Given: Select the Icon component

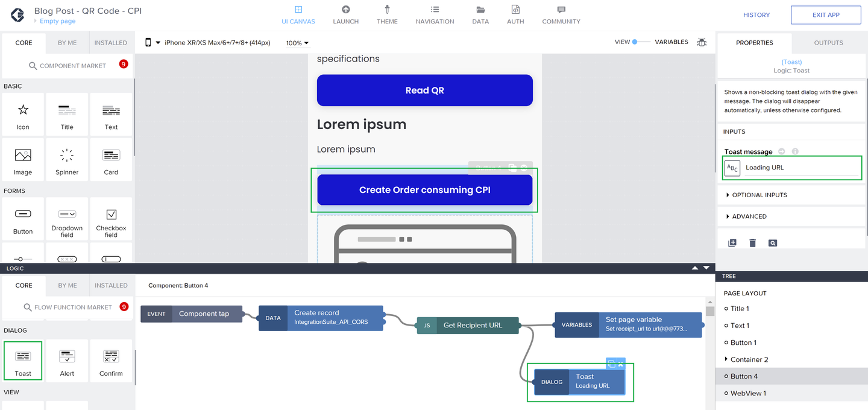Looking at the screenshot, I should pyautogui.click(x=23, y=115).
